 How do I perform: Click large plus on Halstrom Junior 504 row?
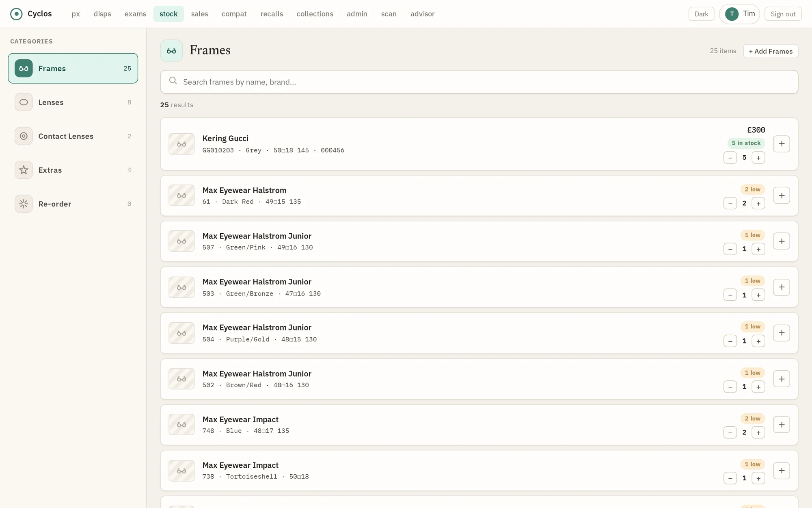coord(782,333)
